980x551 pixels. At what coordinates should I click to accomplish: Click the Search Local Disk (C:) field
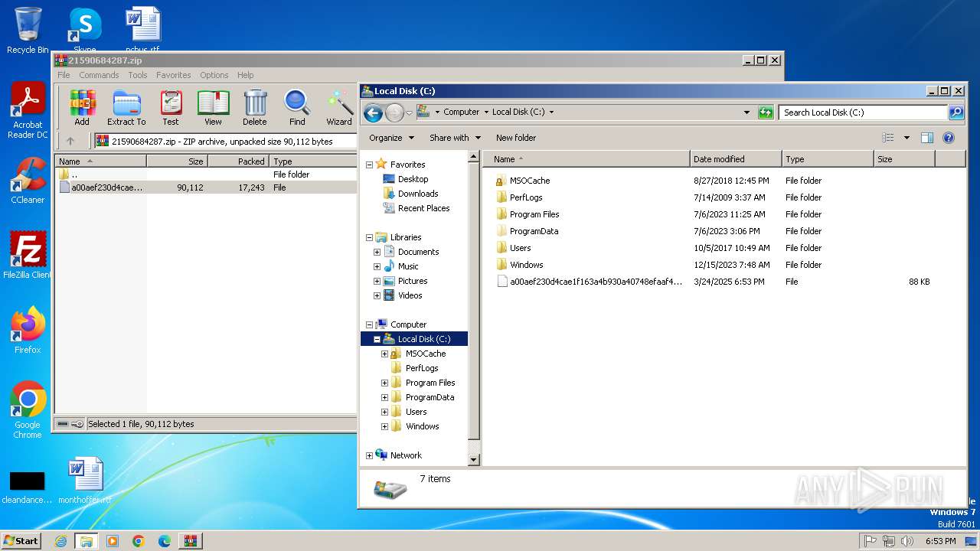tap(863, 112)
